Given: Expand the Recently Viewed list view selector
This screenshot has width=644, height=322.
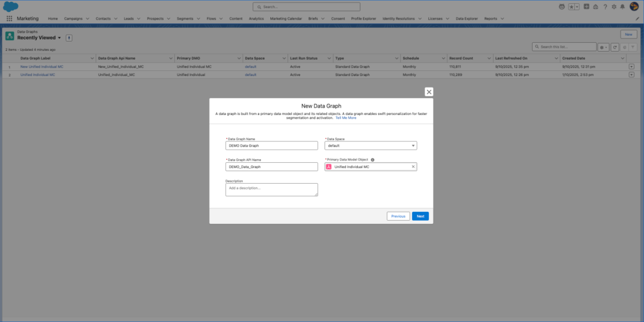Looking at the screenshot, I should coord(59,38).
